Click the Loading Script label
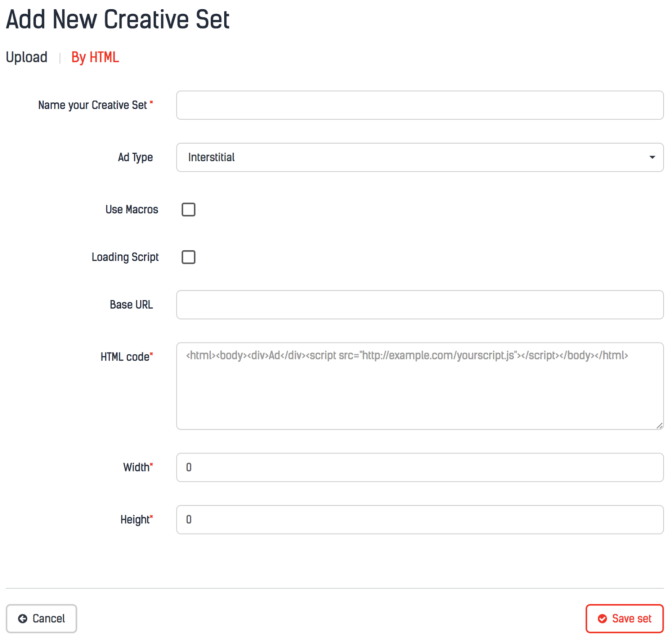 (x=125, y=257)
